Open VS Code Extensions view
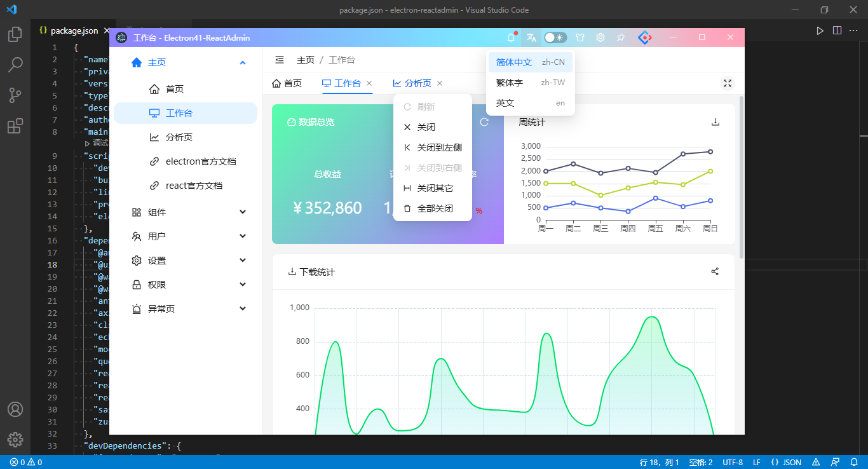This screenshot has width=868, height=469. (x=15, y=126)
